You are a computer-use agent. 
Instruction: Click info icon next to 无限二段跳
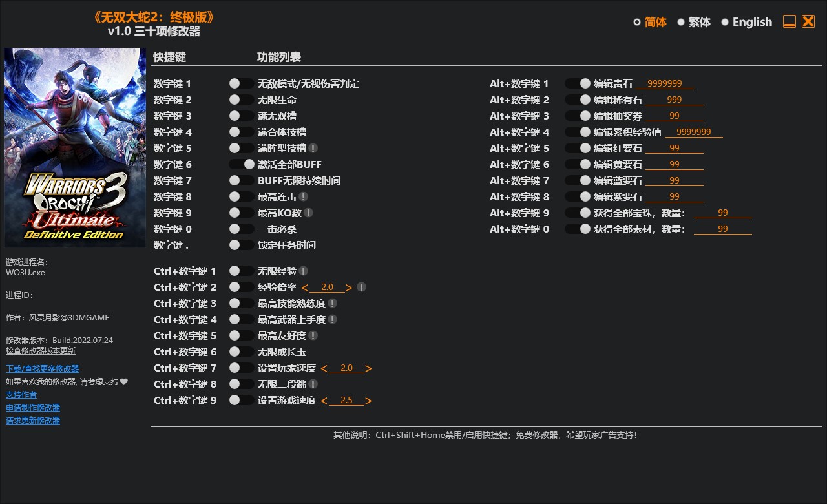pos(313,384)
